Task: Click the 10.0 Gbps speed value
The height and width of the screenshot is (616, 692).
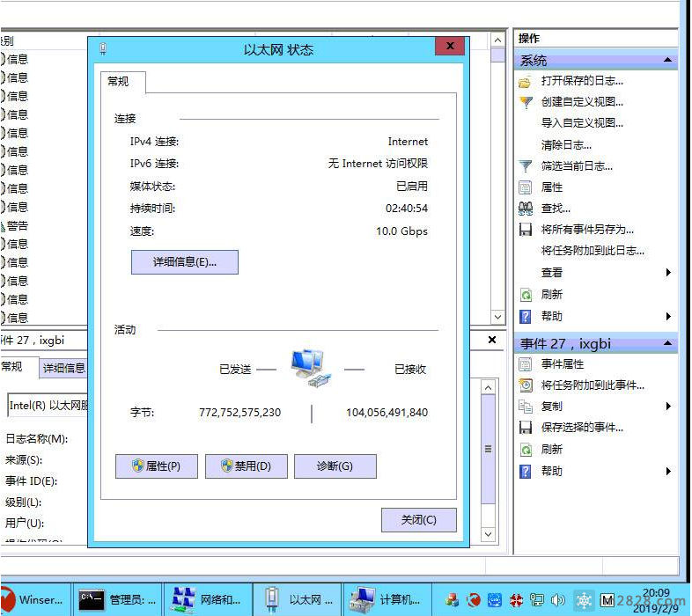Action: (x=401, y=231)
